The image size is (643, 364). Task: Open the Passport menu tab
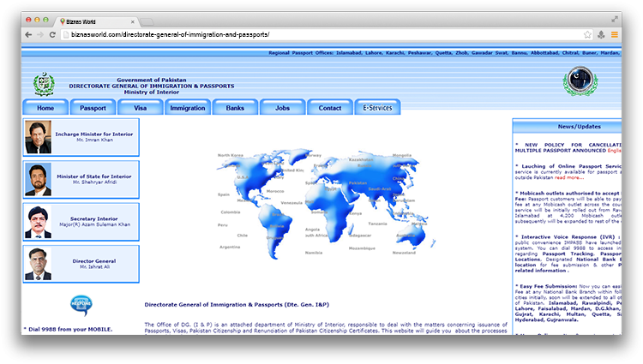click(93, 108)
